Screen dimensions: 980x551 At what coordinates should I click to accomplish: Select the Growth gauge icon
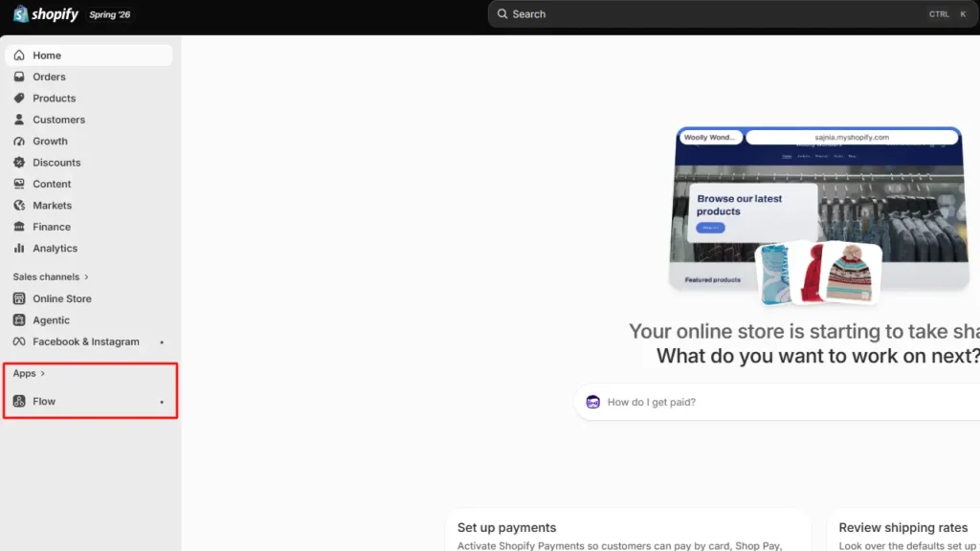pos(19,141)
